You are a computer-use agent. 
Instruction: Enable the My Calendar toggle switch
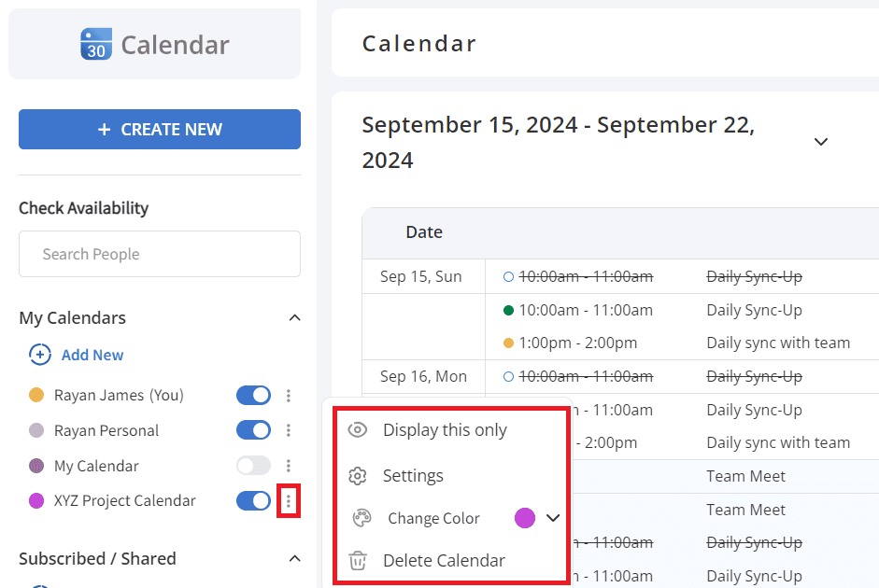[253, 466]
